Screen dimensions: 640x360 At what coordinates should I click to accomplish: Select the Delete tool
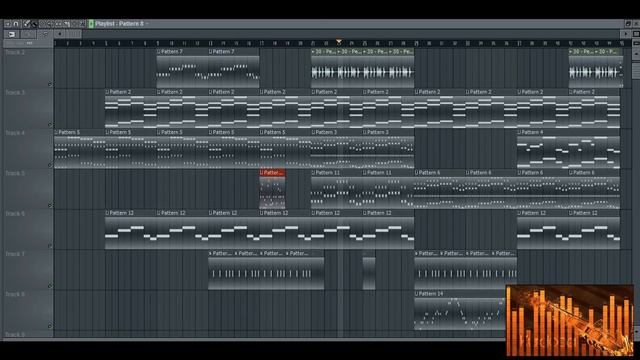click(x=42, y=24)
